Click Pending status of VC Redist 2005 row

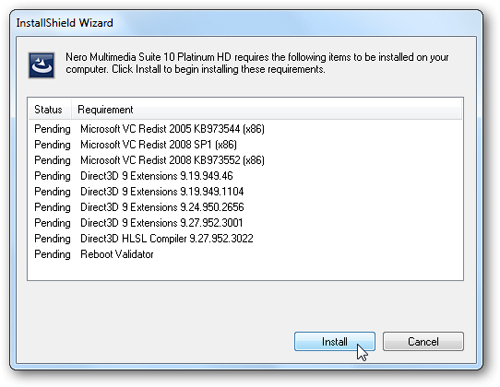(x=52, y=129)
